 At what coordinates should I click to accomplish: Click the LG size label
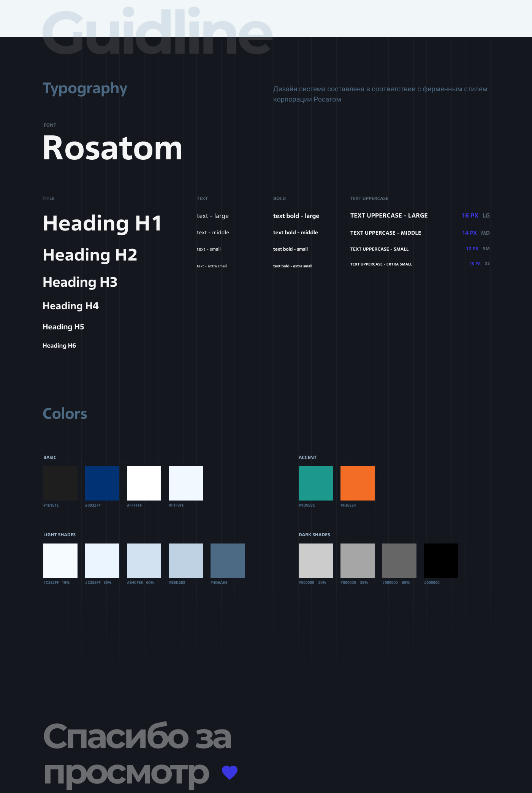click(486, 216)
